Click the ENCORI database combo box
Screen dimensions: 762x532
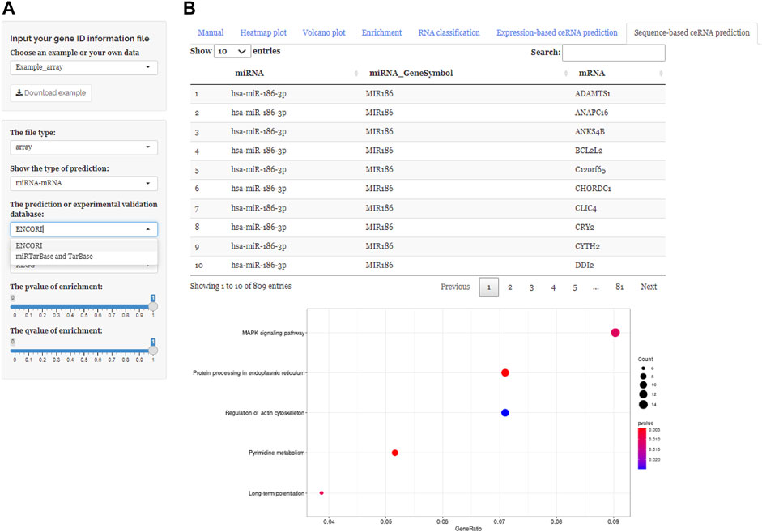click(83, 229)
